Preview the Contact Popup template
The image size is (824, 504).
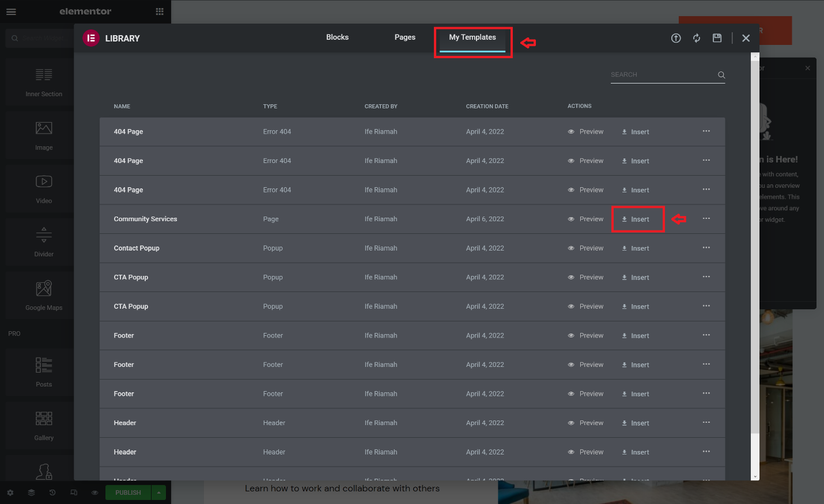[x=585, y=248]
